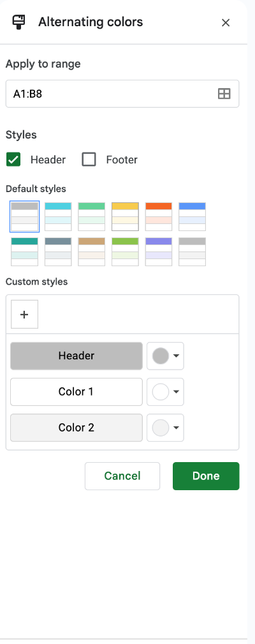Viewport: 255px width, 644px height.
Task: Select the green default style thumbnail
Action: click(92, 216)
